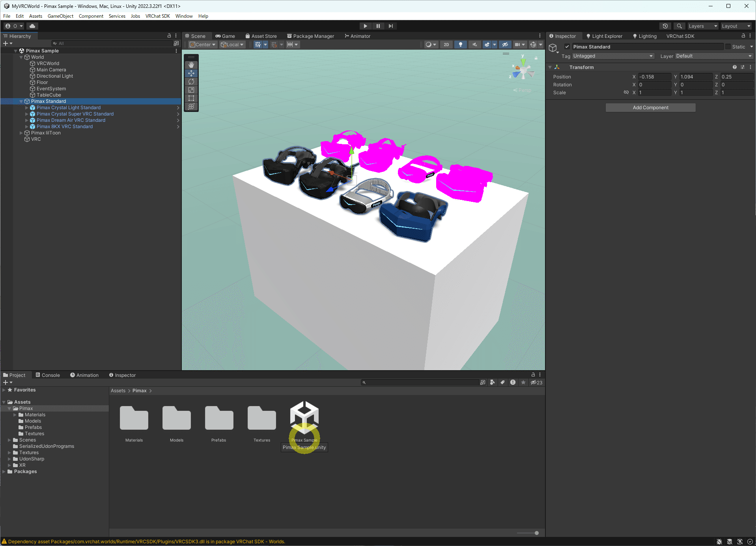Toggle 2D view mode
756x546 pixels.
tap(446, 45)
